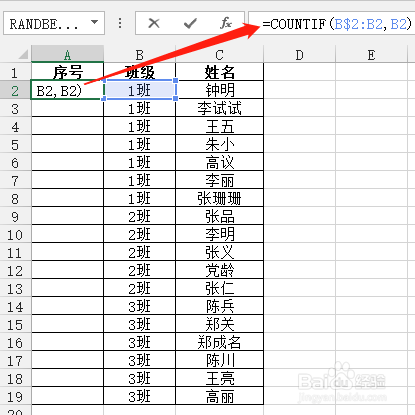Select column A header

(68, 54)
